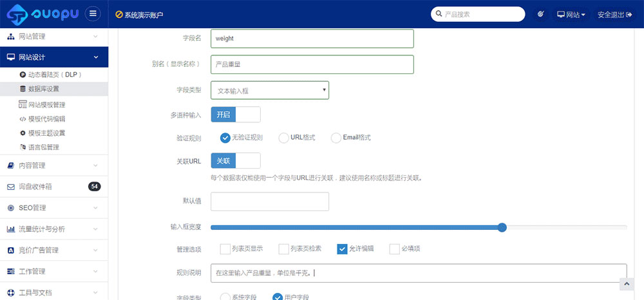Expand the 内容管理 chevron

pos(95,165)
